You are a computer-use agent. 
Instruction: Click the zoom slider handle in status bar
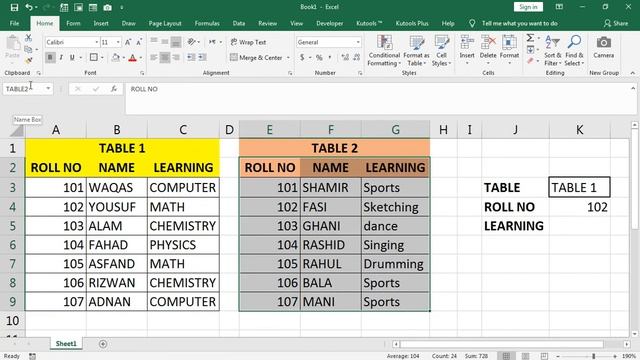(x=593, y=356)
